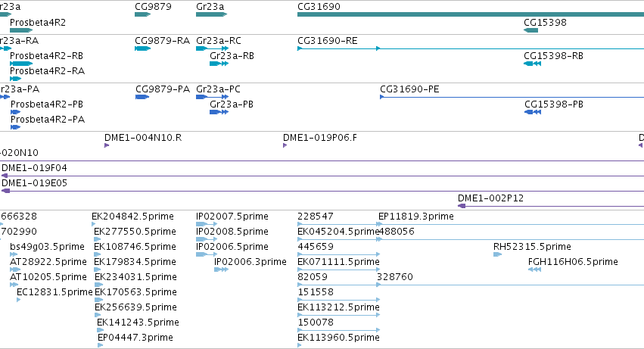This screenshot has width=644, height=349.
Task: Click the IP02006.3prime EST arrow glyph
Action: (221, 270)
